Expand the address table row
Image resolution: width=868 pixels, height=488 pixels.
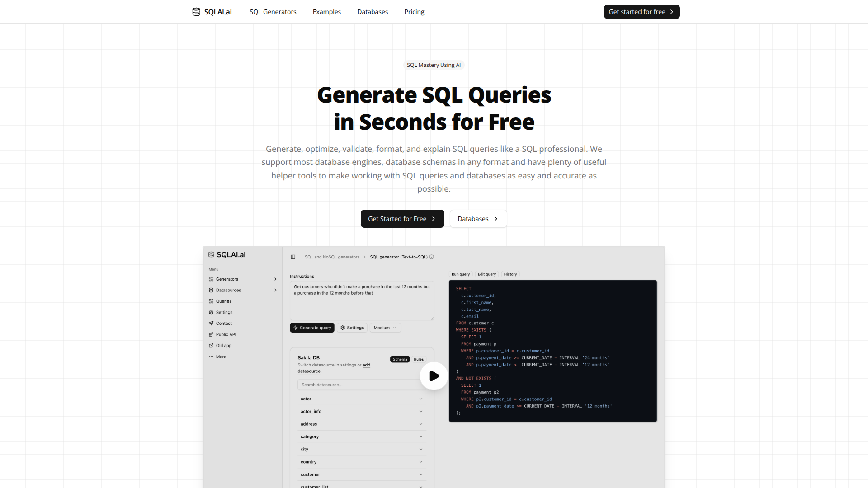tap(362, 424)
